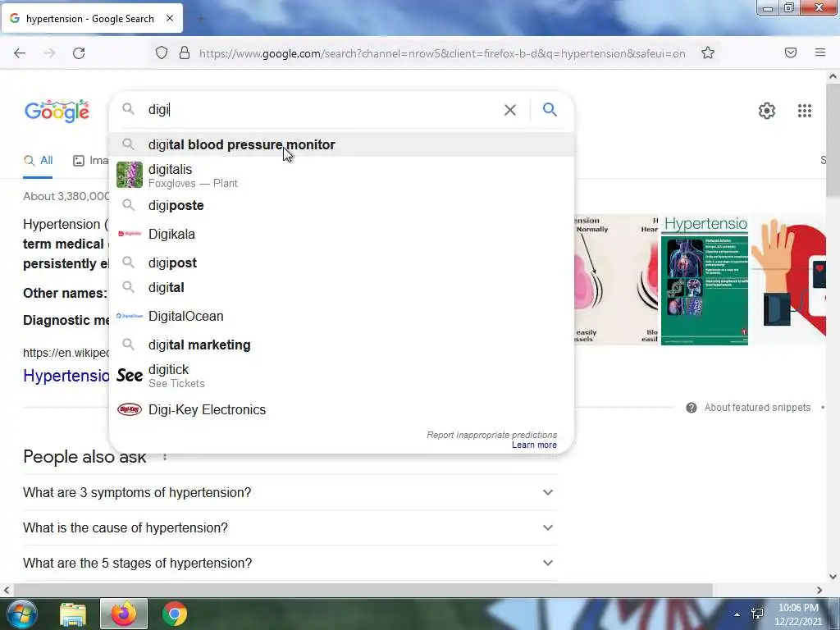Select the digitalis foxglove thumbnail
The width and height of the screenshot is (840, 630).
click(x=130, y=175)
